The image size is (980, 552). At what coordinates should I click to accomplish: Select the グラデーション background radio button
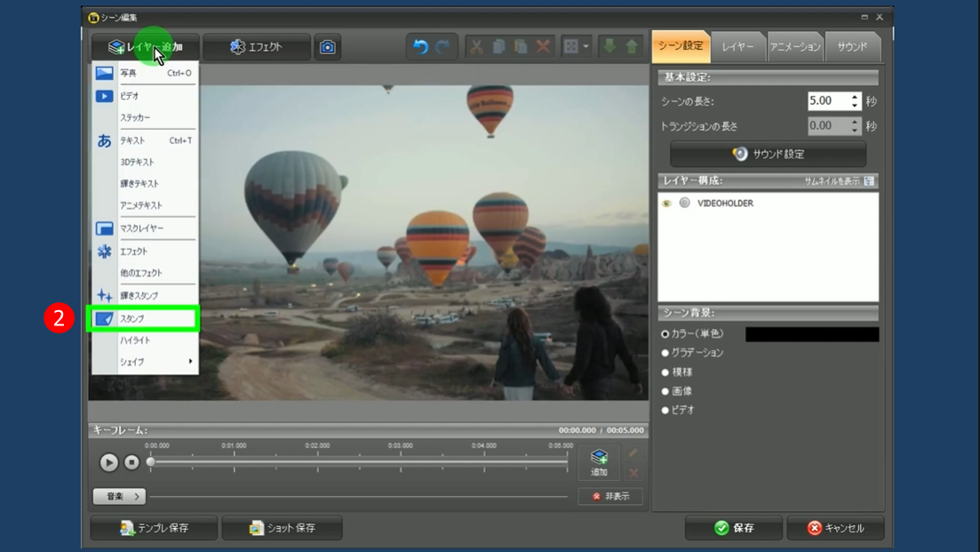click(x=665, y=353)
